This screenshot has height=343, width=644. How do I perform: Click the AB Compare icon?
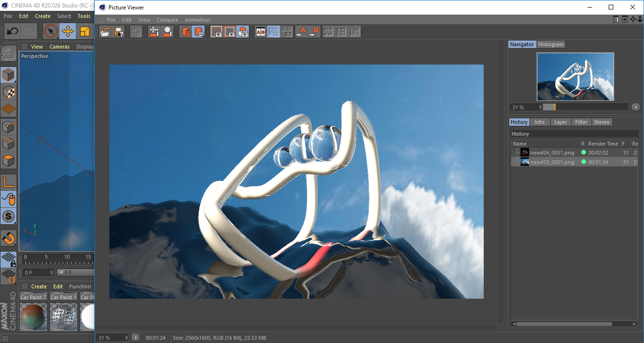point(260,32)
